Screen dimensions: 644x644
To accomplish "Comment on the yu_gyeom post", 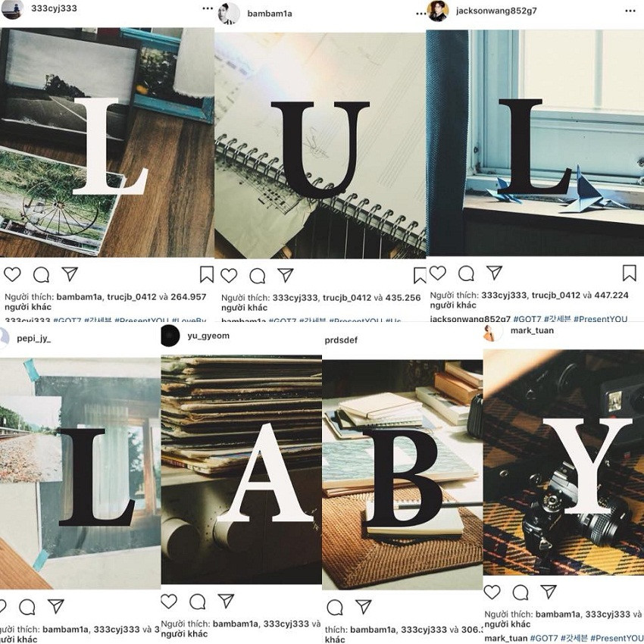I will click(x=198, y=602).
